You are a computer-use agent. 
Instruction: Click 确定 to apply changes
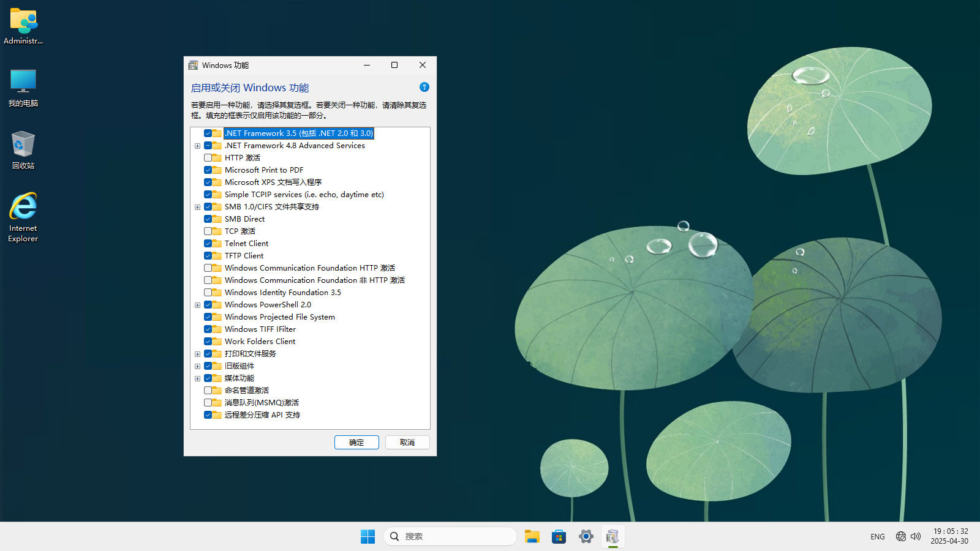point(356,442)
